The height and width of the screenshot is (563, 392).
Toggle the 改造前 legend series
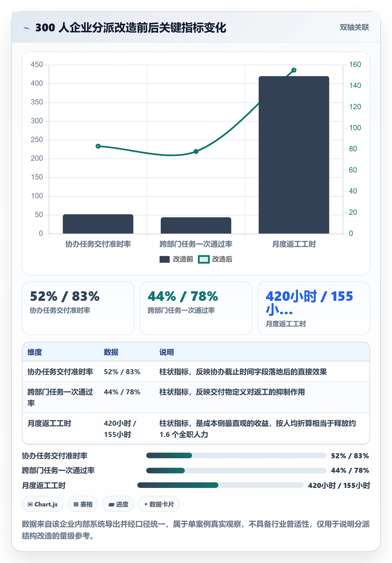tap(176, 259)
